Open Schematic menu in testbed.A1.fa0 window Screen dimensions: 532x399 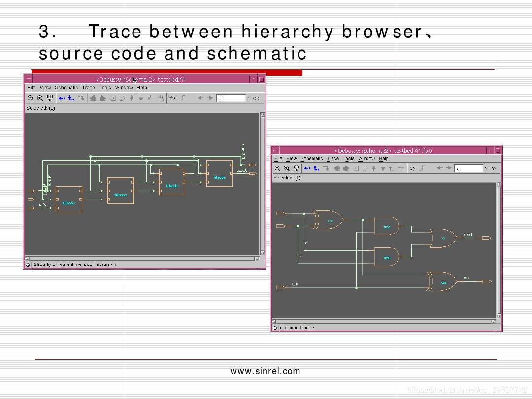(x=311, y=159)
